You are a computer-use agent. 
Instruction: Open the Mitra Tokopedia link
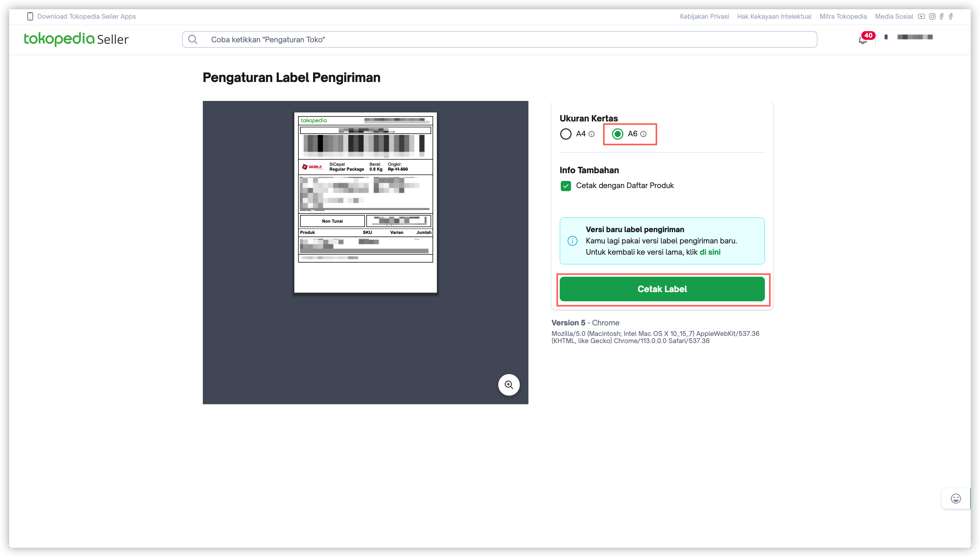pos(843,16)
